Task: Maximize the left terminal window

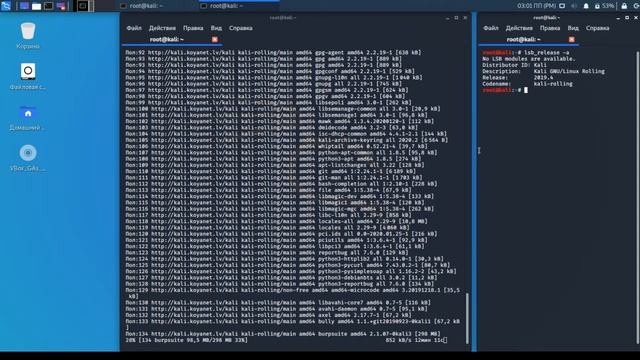Action: point(456,18)
